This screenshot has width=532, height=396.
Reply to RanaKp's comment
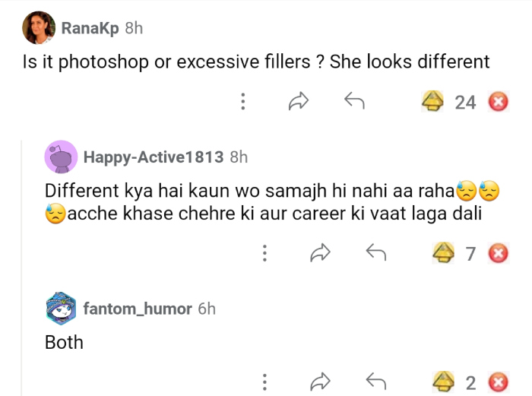(x=354, y=101)
